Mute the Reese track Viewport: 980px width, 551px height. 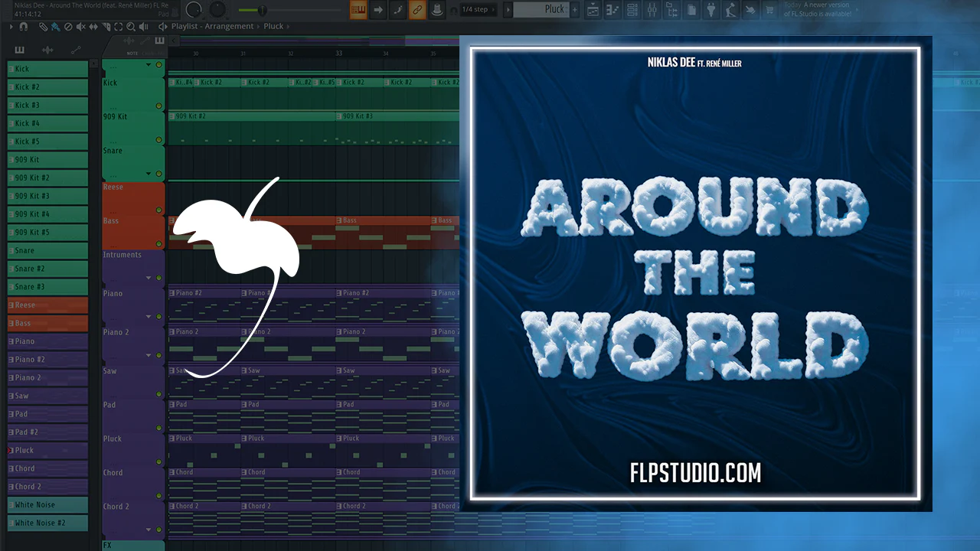tap(158, 210)
